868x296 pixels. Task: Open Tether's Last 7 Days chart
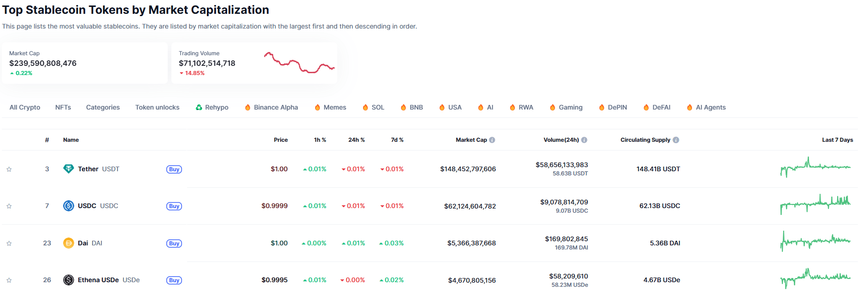815,167
